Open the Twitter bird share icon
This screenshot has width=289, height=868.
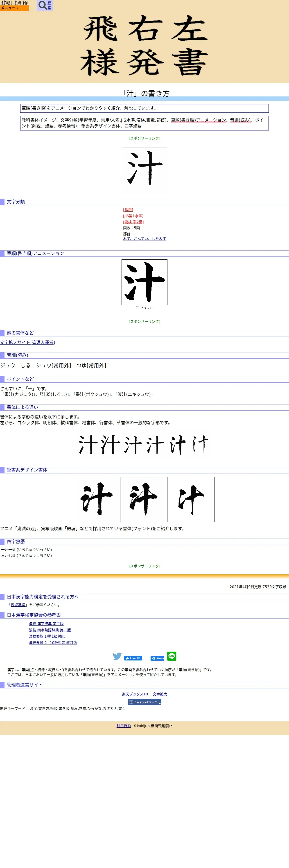(x=117, y=656)
